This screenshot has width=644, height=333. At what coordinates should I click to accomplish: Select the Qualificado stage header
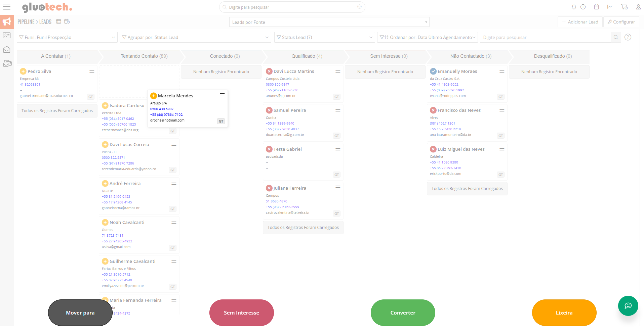click(x=307, y=56)
